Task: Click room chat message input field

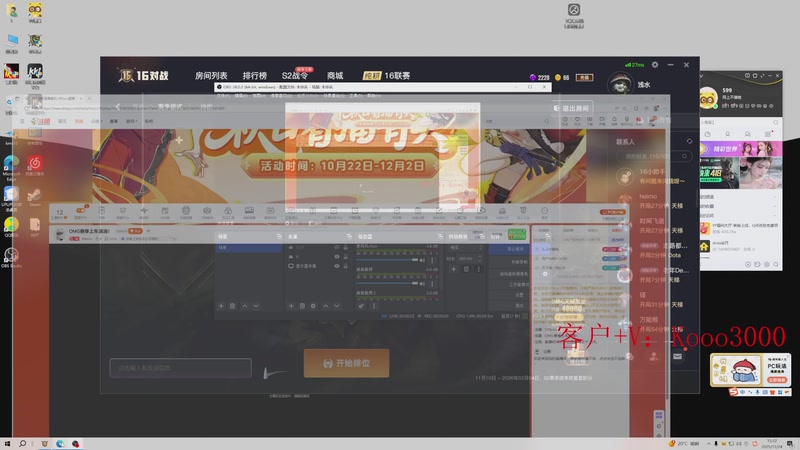Action: point(181,368)
